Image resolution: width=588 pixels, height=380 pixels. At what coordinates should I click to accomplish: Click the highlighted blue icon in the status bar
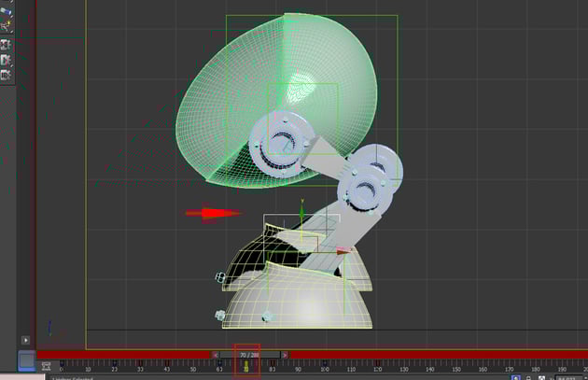point(515,378)
